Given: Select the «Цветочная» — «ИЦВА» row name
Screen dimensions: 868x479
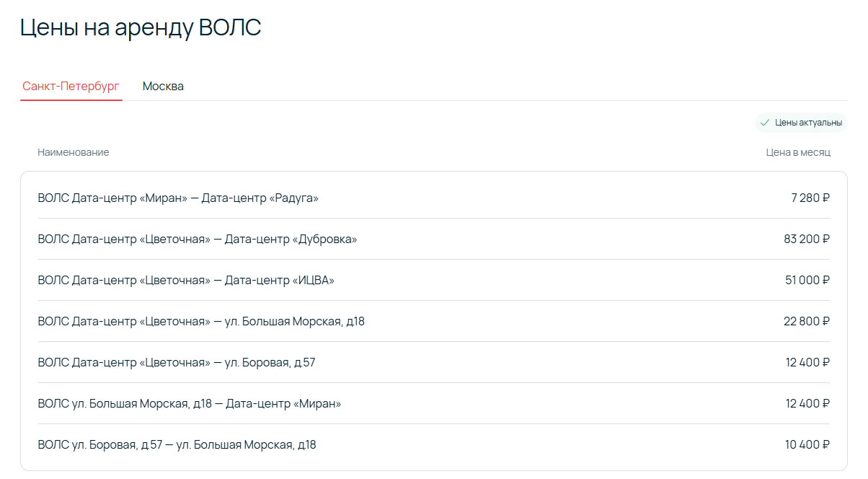Looking at the screenshot, I should pos(186,280).
